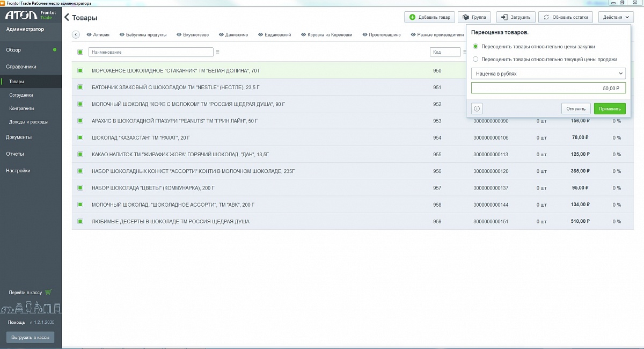Click the plus icon in Добавить товар
This screenshot has width=644, height=349.
pos(412,17)
